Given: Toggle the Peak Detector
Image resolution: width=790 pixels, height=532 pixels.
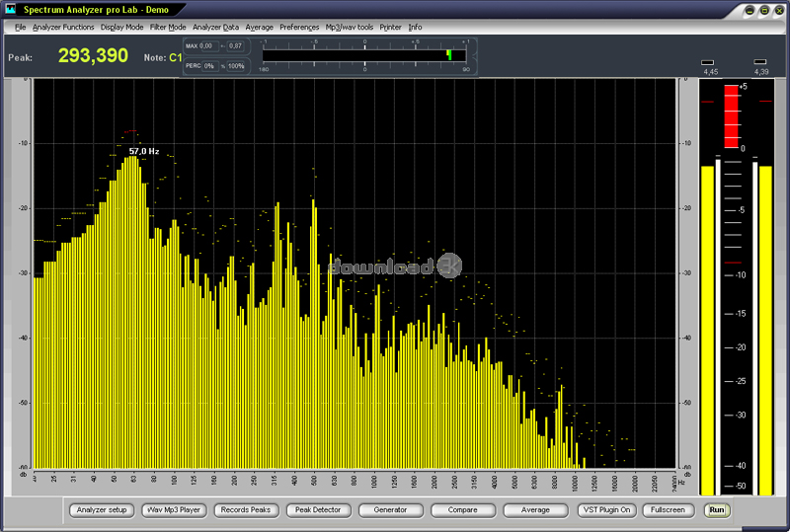Looking at the screenshot, I should point(319,510).
